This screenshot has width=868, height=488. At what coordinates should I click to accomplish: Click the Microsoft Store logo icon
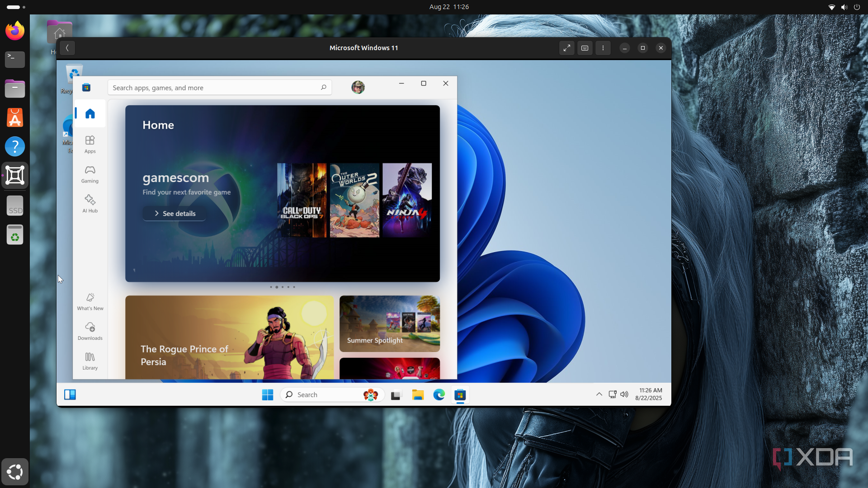86,88
